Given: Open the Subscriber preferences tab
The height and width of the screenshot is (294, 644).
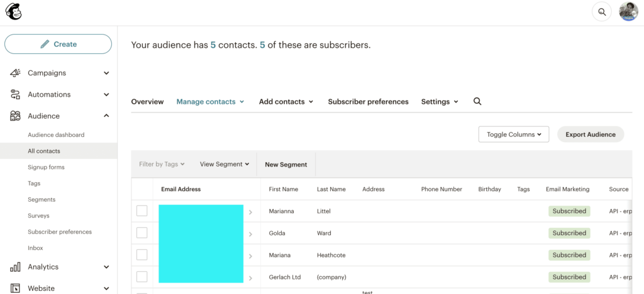Looking at the screenshot, I should (x=368, y=102).
